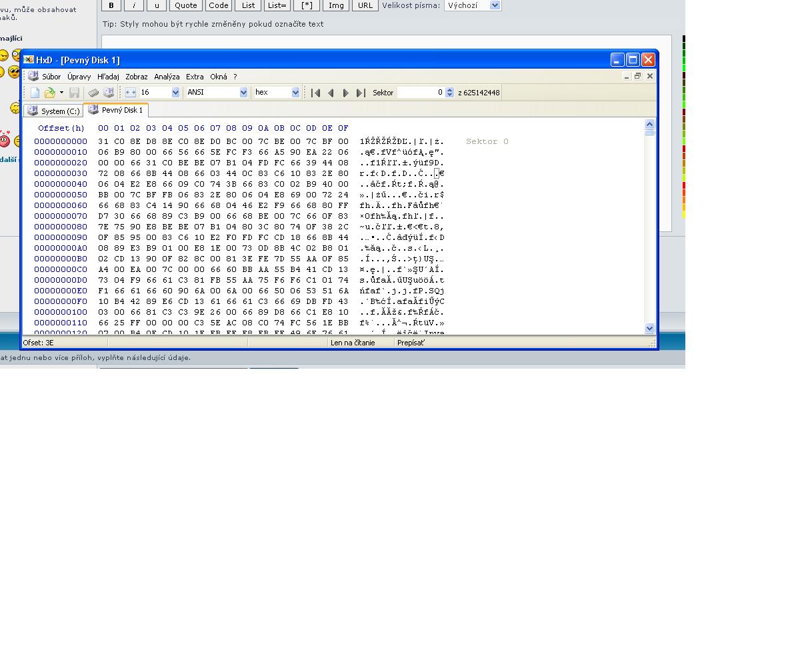
Task: Click the Open file folder icon
Action: [49, 93]
